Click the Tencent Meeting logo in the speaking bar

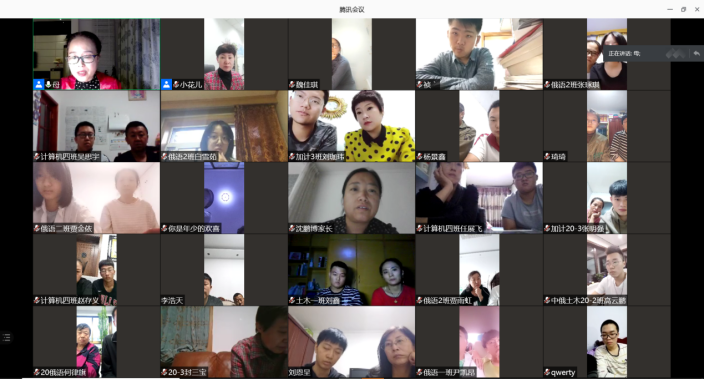point(675,53)
